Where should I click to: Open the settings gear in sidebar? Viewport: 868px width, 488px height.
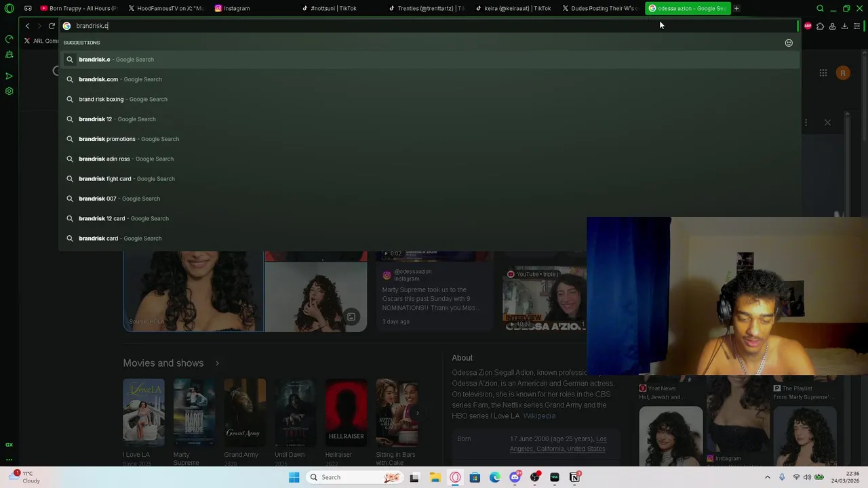click(9, 91)
